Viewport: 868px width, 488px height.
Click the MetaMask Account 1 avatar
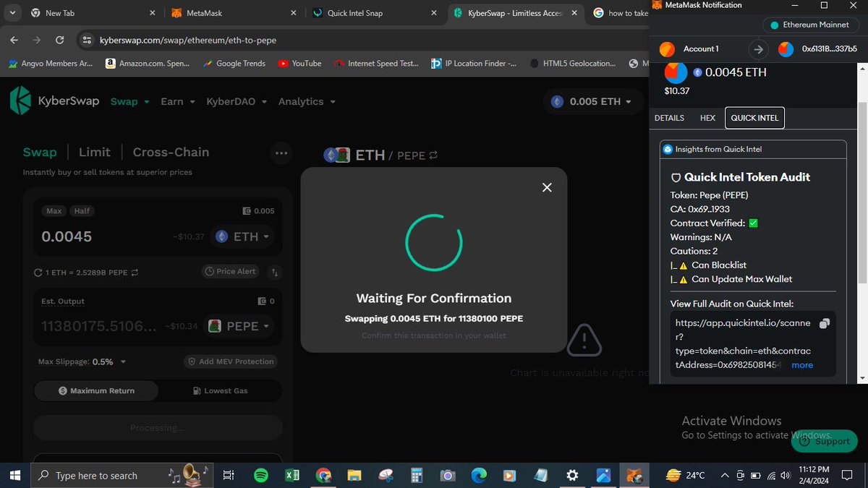[667, 49]
